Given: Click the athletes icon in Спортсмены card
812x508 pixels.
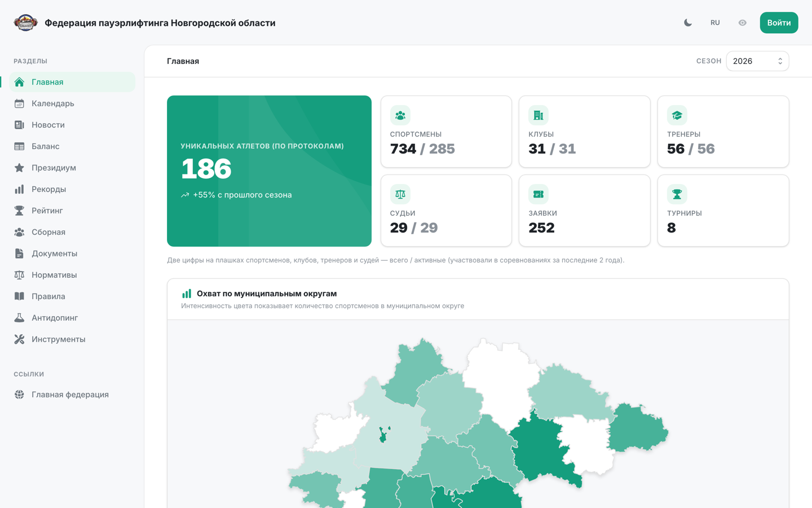Looking at the screenshot, I should click(x=400, y=115).
